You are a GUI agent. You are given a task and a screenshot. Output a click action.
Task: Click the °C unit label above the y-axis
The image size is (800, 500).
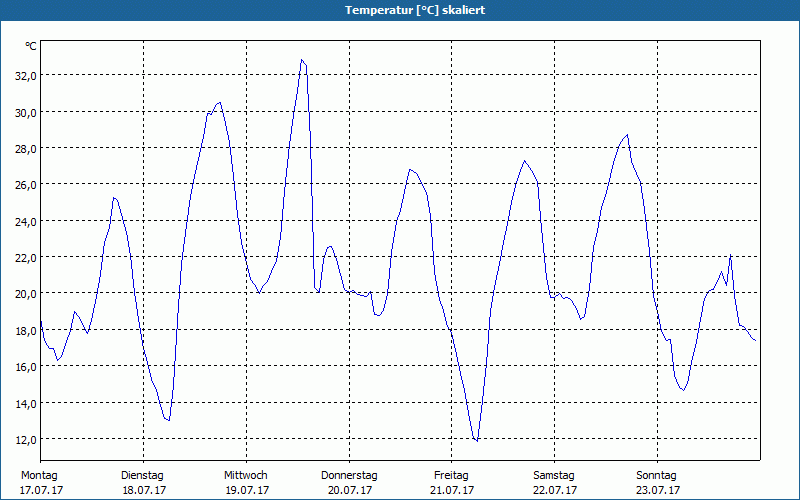click(31, 46)
